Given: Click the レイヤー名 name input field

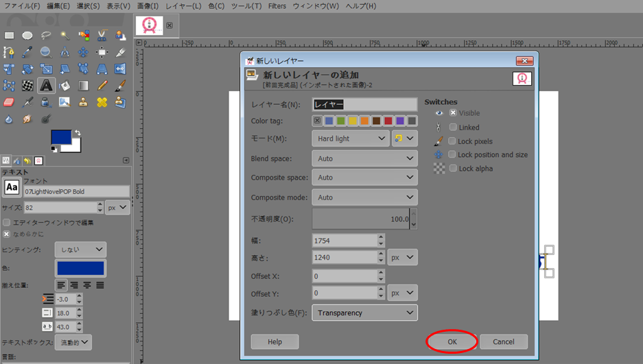Looking at the screenshot, I should coord(364,104).
